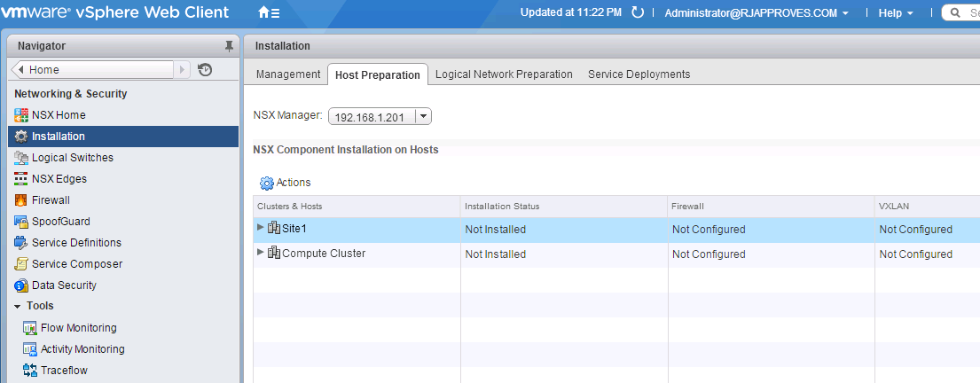Click the NSX Home icon
The image size is (980, 383).
[x=21, y=115]
